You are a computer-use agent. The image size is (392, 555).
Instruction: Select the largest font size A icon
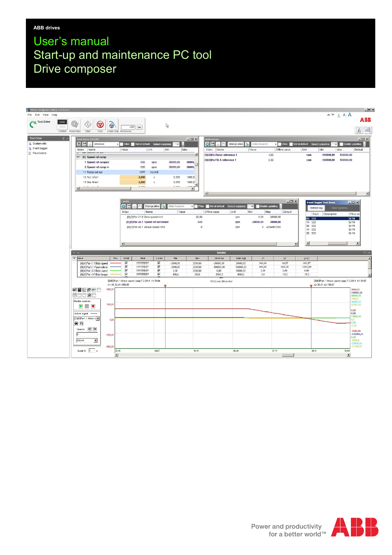click(350, 115)
